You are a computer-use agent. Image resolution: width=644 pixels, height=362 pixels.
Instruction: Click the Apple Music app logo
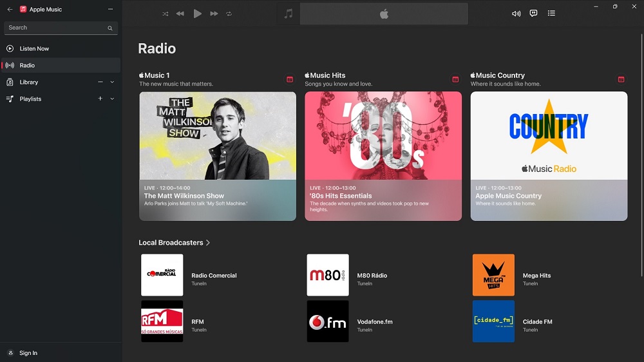[x=23, y=9]
